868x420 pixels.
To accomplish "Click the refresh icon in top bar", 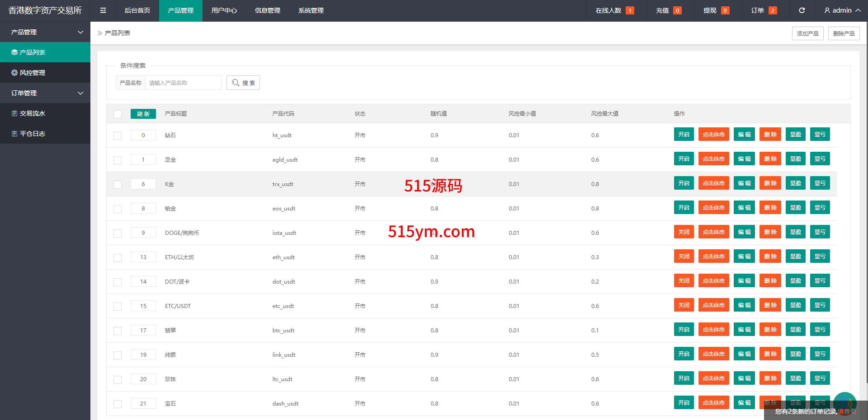I will pos(802,10).
